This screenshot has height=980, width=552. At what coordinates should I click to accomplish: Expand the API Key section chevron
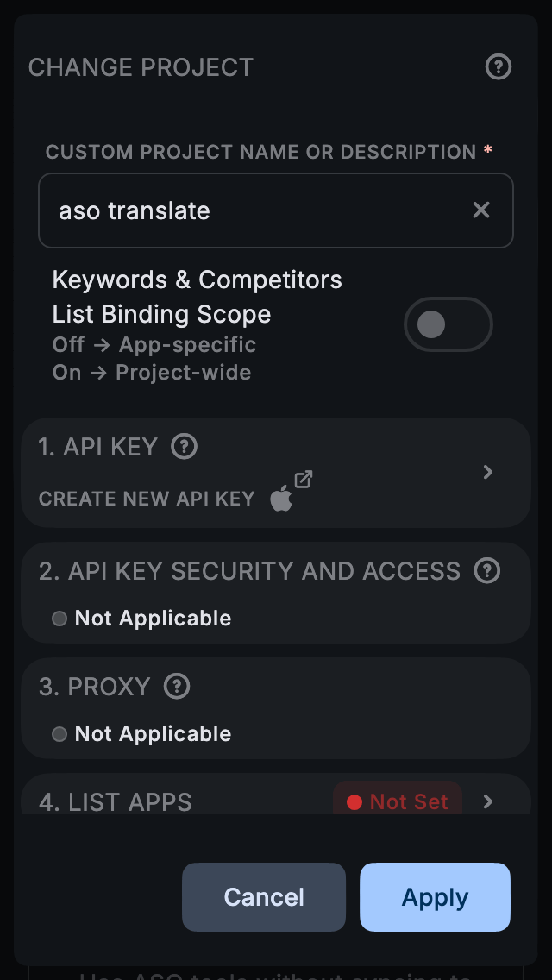point(488,472)
